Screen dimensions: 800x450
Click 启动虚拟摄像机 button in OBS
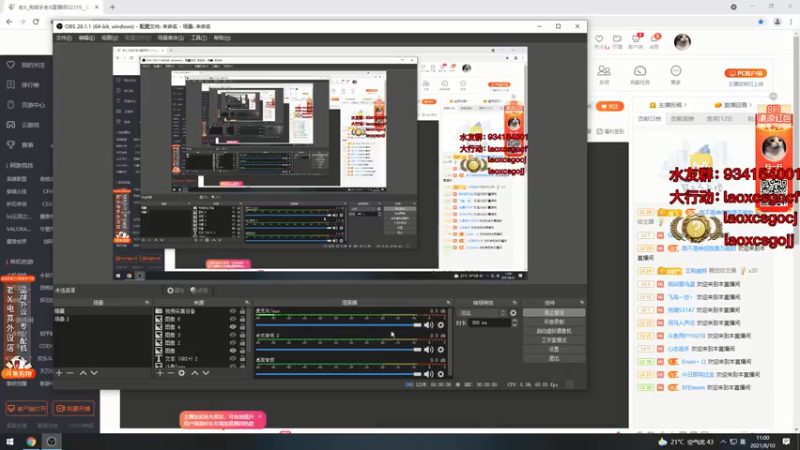[554, 331]
